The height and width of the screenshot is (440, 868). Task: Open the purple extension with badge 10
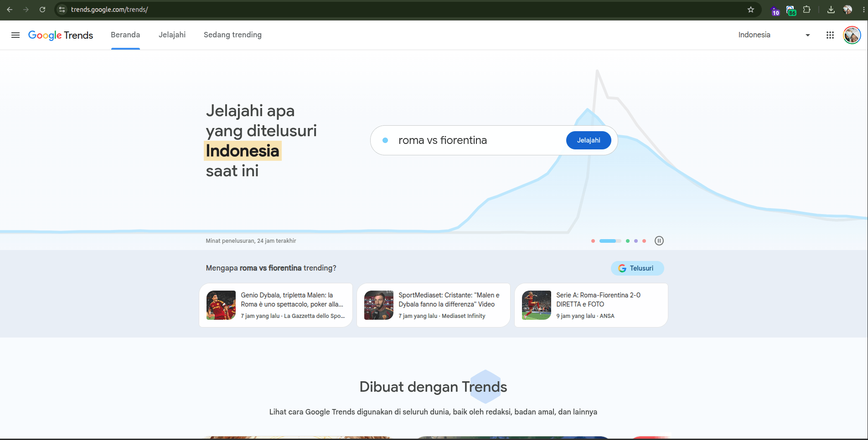point(775,10)
